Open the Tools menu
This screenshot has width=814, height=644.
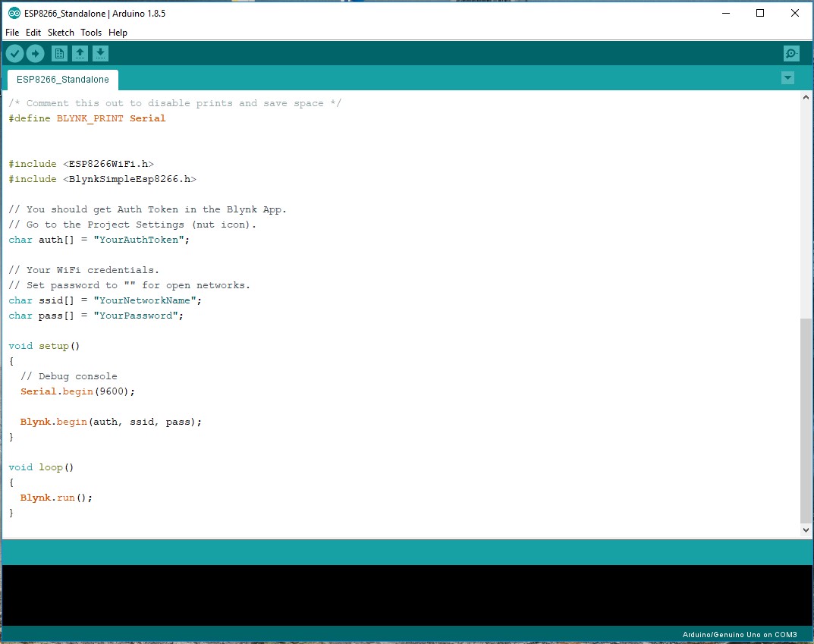91,32
